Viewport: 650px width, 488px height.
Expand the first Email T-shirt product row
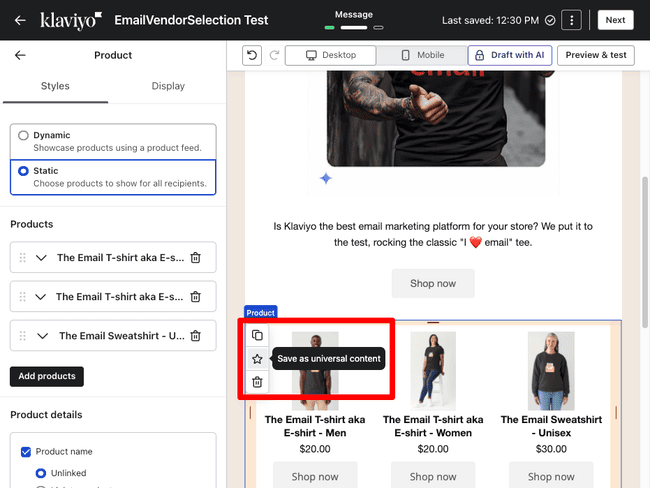click(41, 258)
